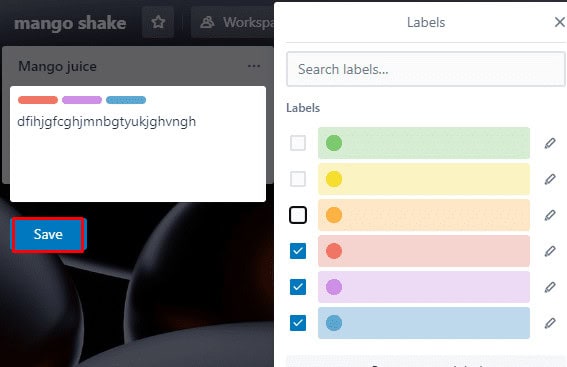The image size is (567, 367).
Task: Edit the purple label with pencil icon
Action: [x=550, y=287]
